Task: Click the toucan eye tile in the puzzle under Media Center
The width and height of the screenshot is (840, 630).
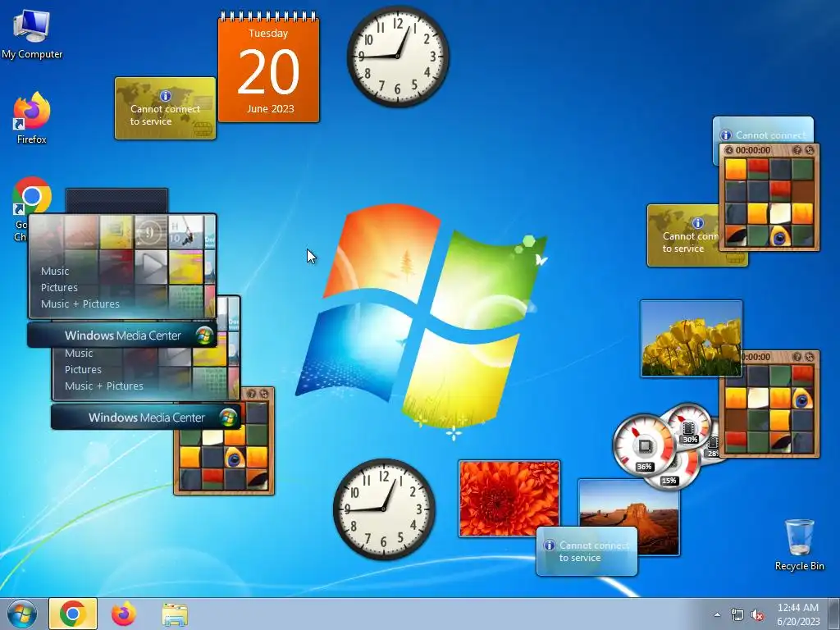Action: [x=234, y=458]
